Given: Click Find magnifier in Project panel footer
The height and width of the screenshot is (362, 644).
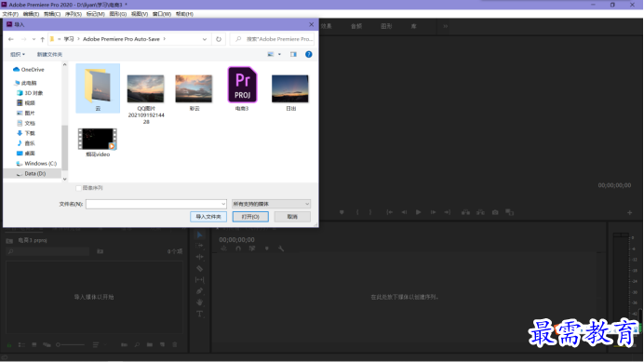Looking at the screenshot, I should [x=137, y=344].
